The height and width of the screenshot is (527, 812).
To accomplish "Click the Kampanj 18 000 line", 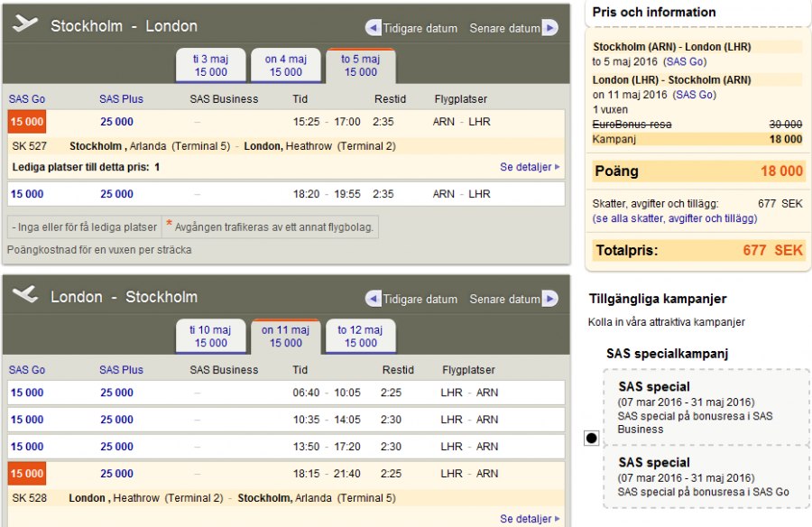I will click(x=697, y=139).
